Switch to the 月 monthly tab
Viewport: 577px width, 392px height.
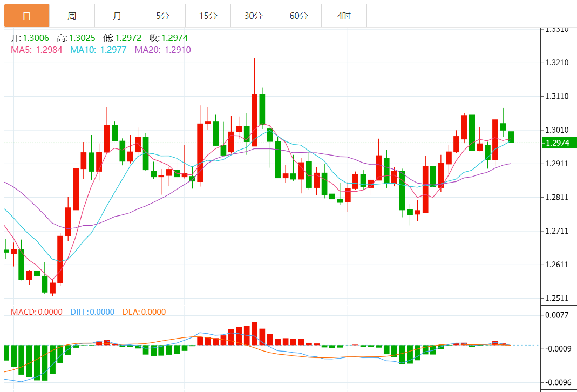pos(117,16)
